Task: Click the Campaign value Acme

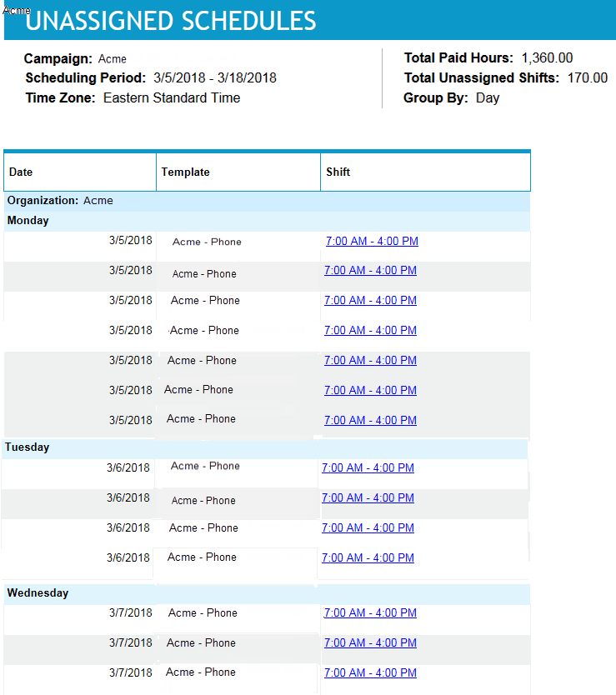Action: coord(113,59)
